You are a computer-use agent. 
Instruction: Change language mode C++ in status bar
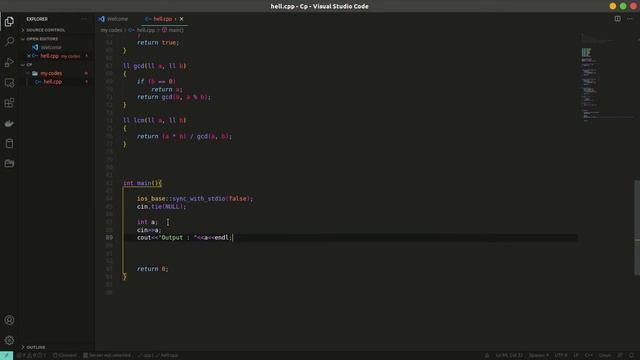(589, 356)
